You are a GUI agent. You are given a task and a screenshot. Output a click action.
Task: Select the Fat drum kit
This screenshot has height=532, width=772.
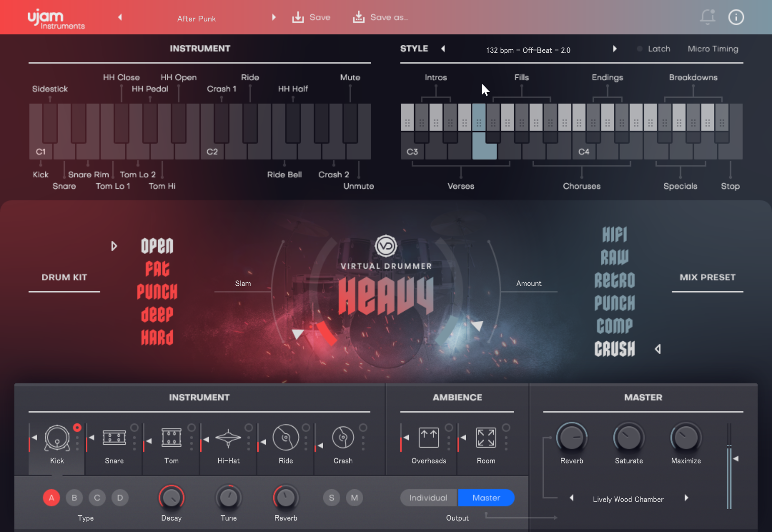[157, 269]
